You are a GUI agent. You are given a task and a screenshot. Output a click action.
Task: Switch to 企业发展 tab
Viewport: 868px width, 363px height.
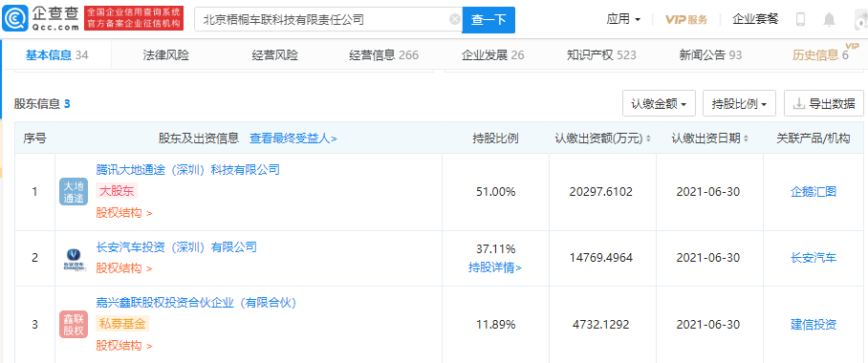click(x=492, y=54)
